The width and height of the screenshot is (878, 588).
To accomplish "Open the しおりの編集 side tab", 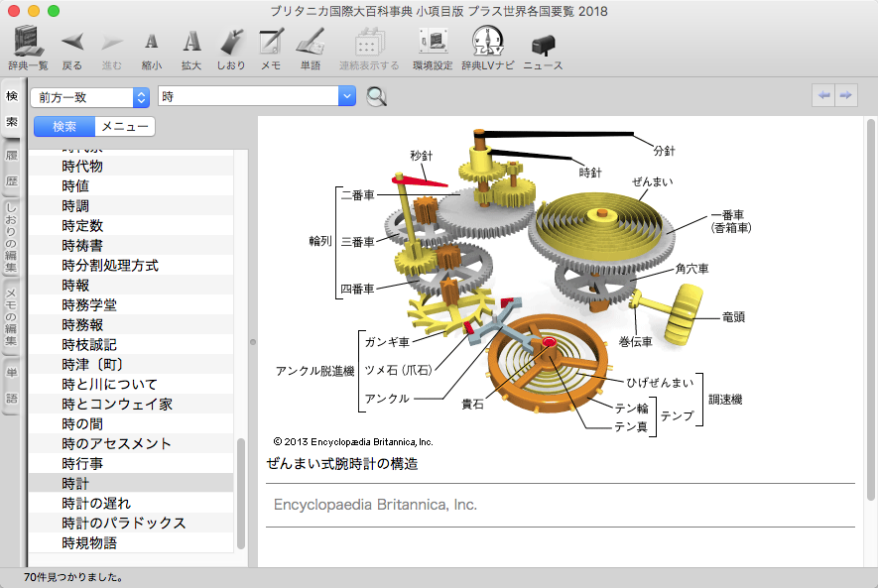I will [x=11, y=237].
